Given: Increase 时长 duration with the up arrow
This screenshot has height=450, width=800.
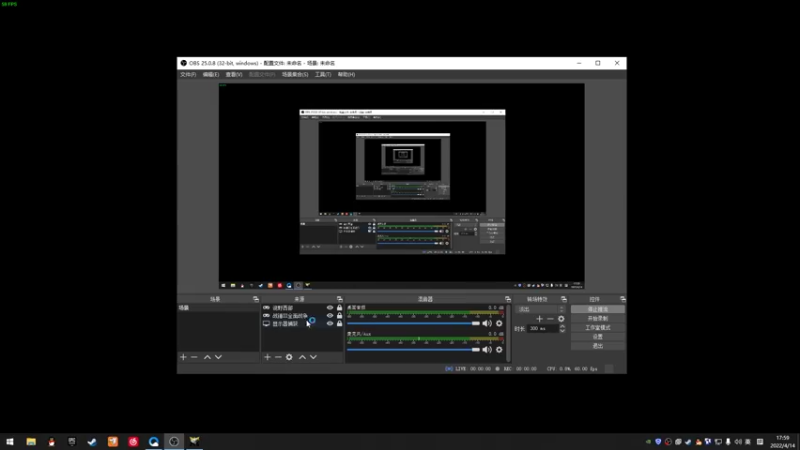Looking at the screenshot, I should click(562, 327).
